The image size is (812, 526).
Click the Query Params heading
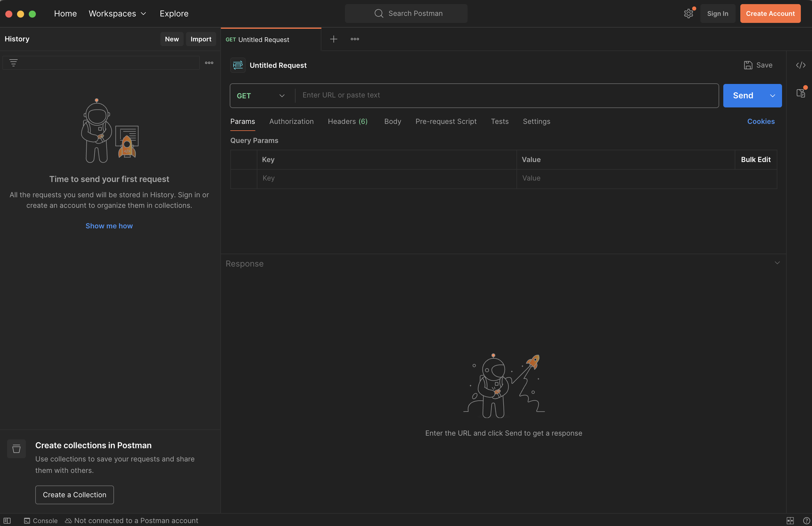click(254, 140)
